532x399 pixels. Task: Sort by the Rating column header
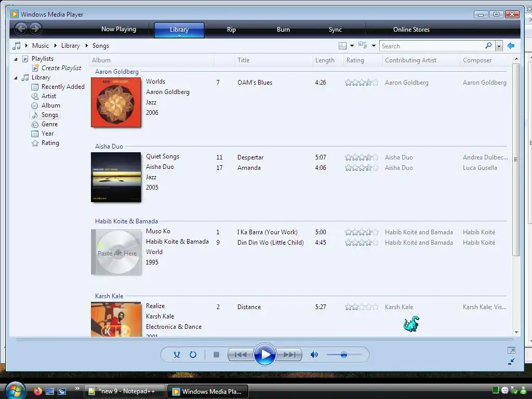coord(363,60)
